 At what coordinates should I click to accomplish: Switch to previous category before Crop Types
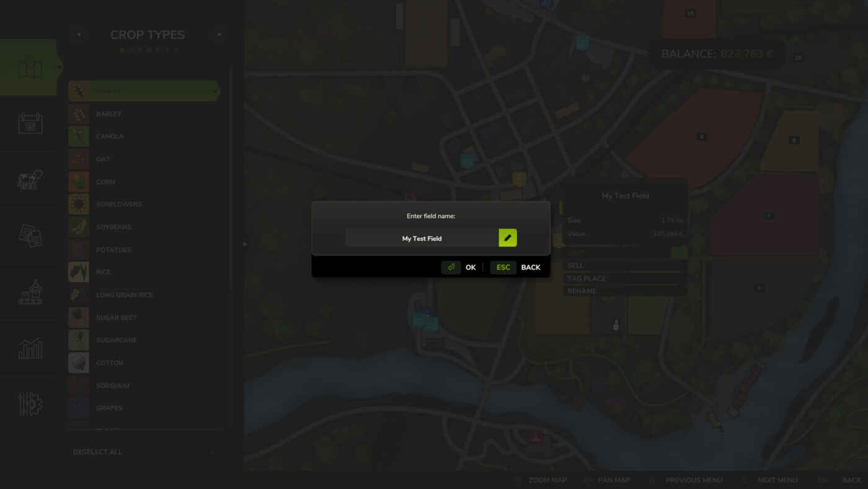(x=78, y=35)
